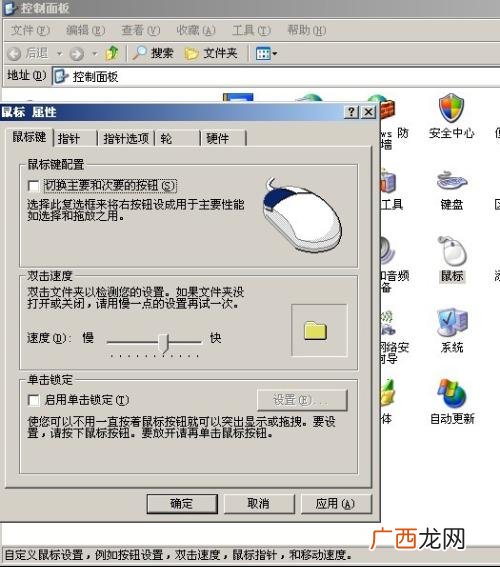Viewport: 500px width, 567px height.
Task: Open the 搜索 search tool
Action: [153, 54]
